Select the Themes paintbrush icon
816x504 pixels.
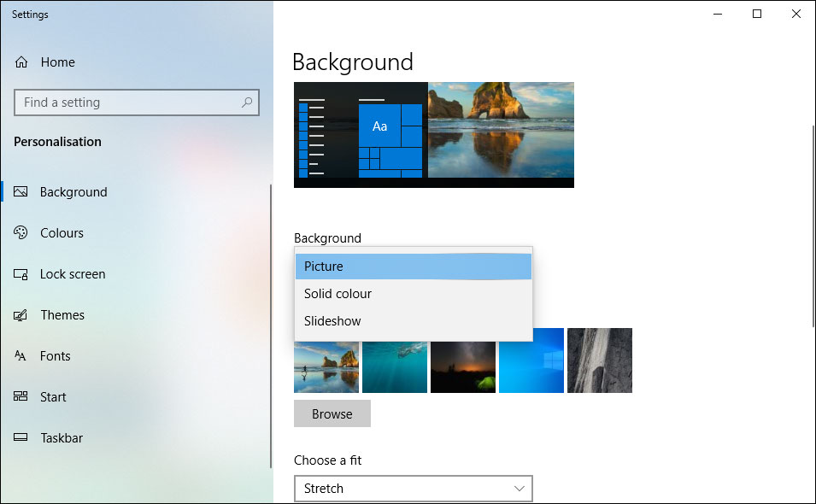[x=21, y=314]
